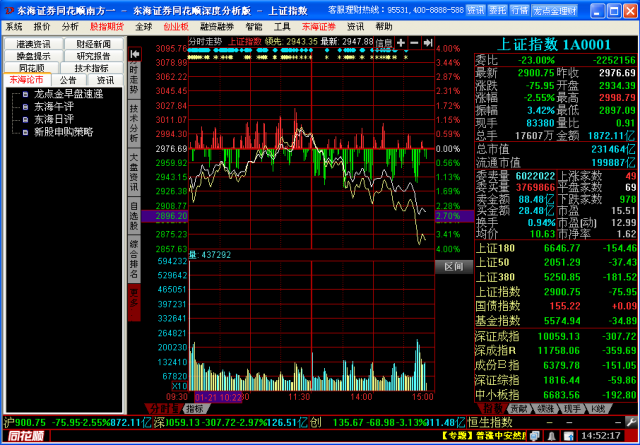
Task: Open the 帮助 menu
Action: [x=384, y=27]
